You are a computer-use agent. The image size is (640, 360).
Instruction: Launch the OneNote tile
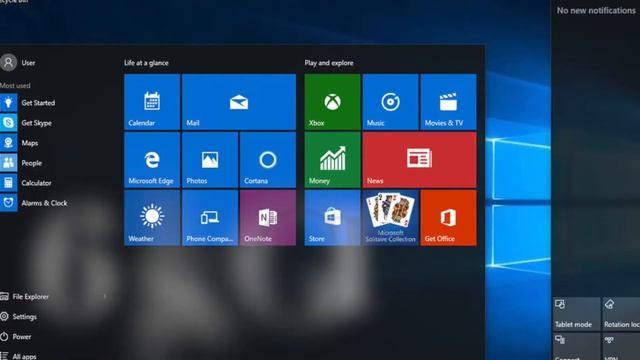(268, 218)
